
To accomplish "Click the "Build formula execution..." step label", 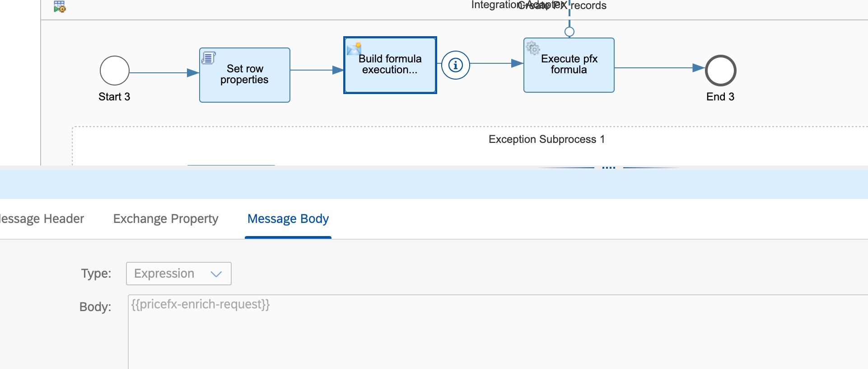I will tap(390, 64).
